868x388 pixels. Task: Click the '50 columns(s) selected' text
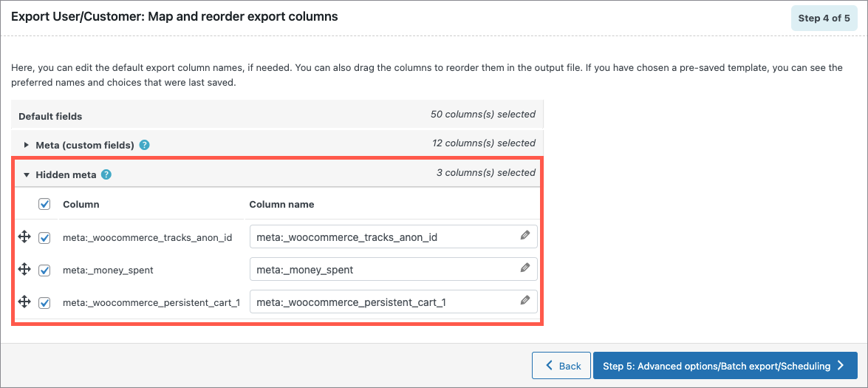(482, 115)
